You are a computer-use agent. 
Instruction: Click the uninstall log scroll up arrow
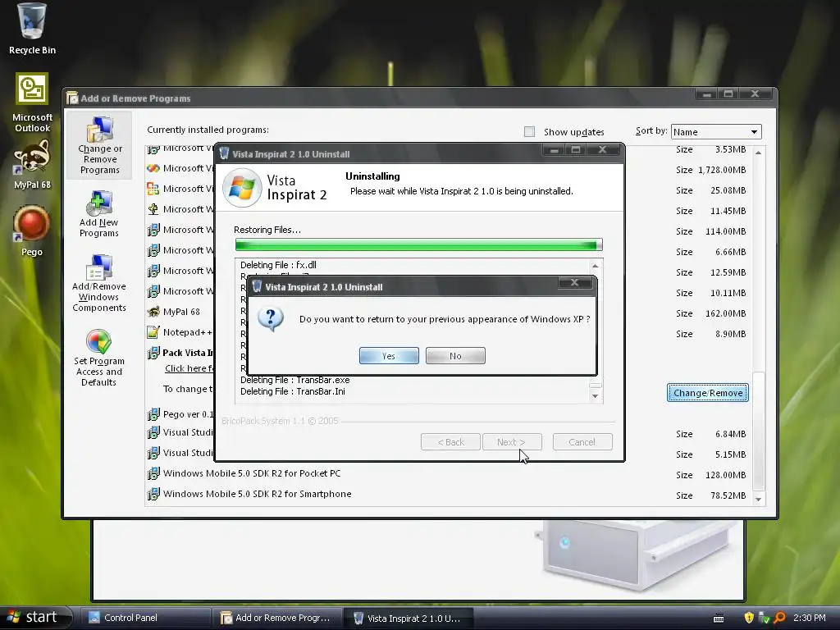click(596, 266)
